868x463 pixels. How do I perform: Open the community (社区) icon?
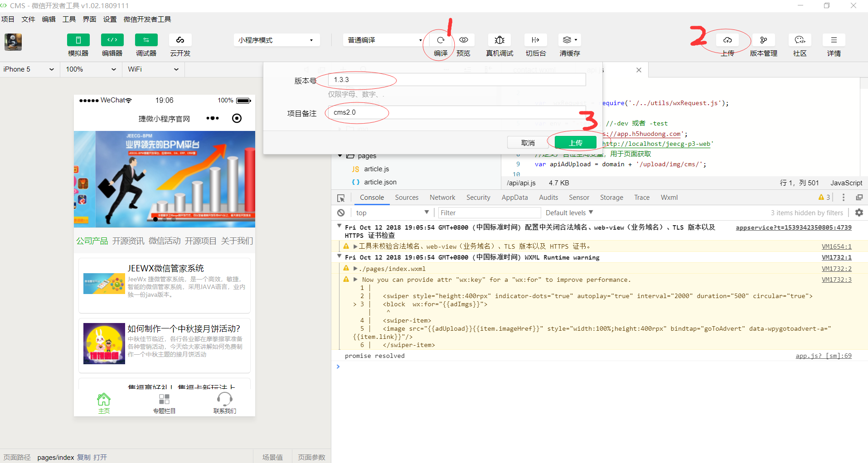point(800,40)
